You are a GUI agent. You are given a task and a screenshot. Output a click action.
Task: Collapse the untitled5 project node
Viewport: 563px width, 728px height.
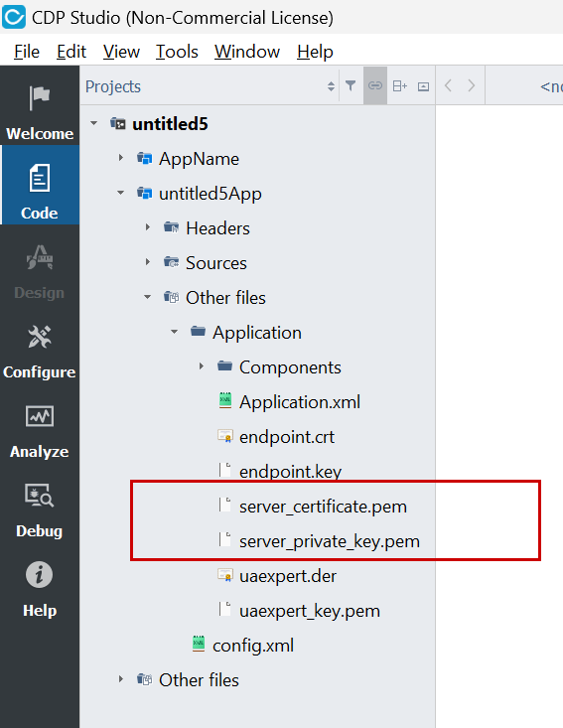coord(94,123)
